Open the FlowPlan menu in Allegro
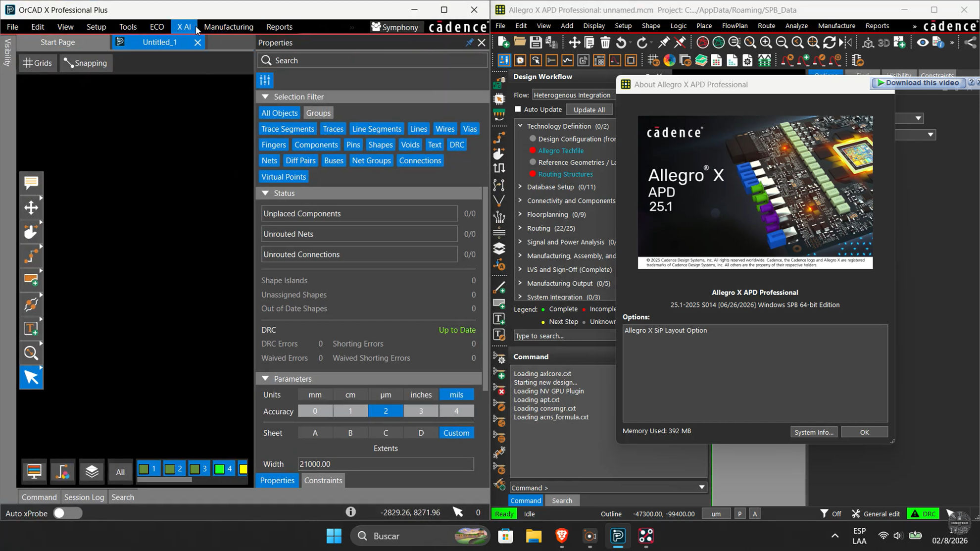This screenshot has height=551, width=980. point(735,26)
